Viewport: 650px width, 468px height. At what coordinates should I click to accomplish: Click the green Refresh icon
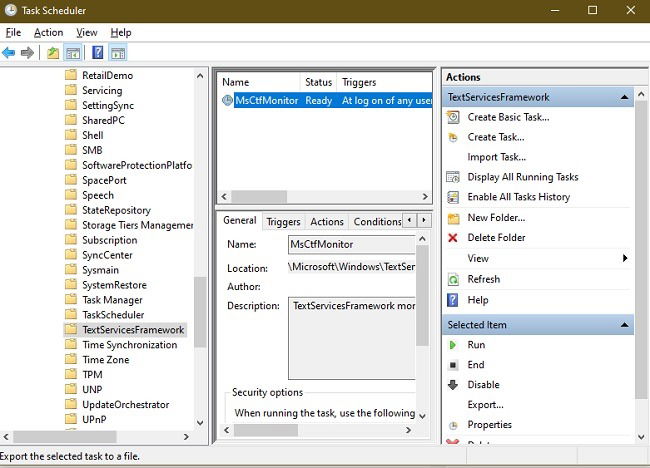click(453, 279)
